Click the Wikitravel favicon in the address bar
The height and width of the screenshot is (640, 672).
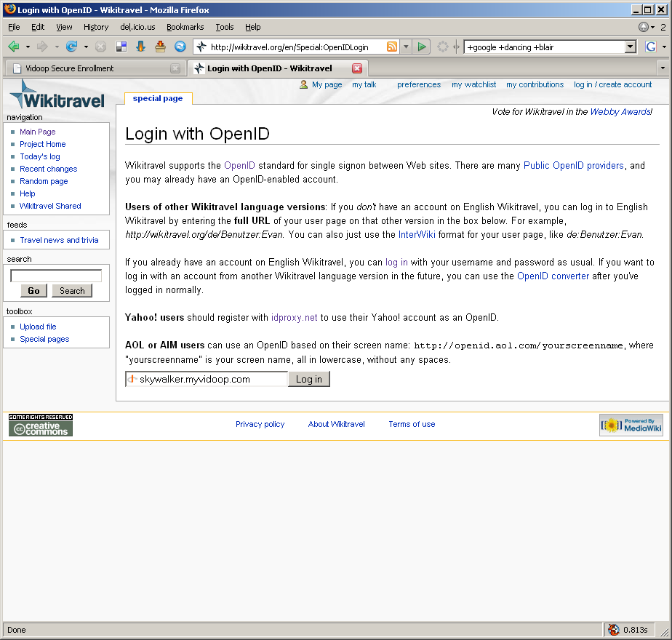201,47
